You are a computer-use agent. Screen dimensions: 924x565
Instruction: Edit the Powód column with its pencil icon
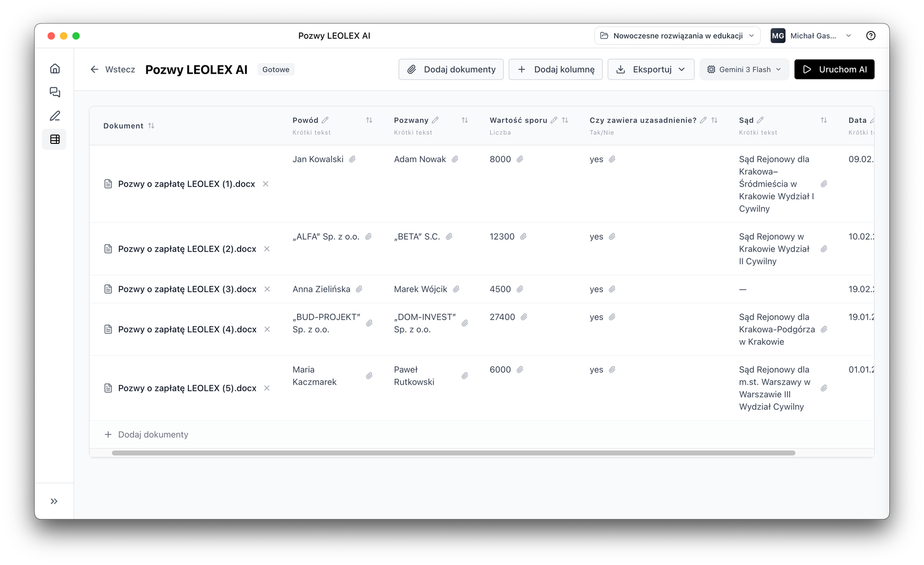[325, 119]
